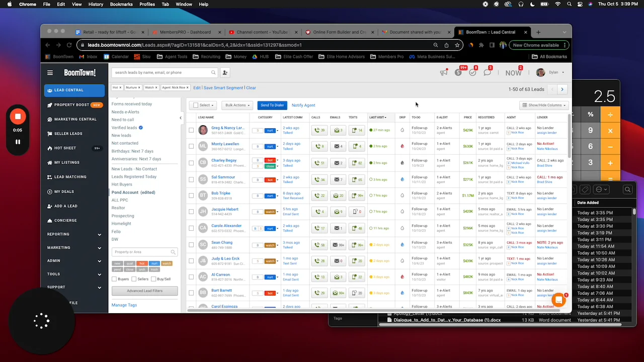Click the Save Smart Segment link
The width and height of the screenshot is (644, 362).
click(x=223, y=87)
